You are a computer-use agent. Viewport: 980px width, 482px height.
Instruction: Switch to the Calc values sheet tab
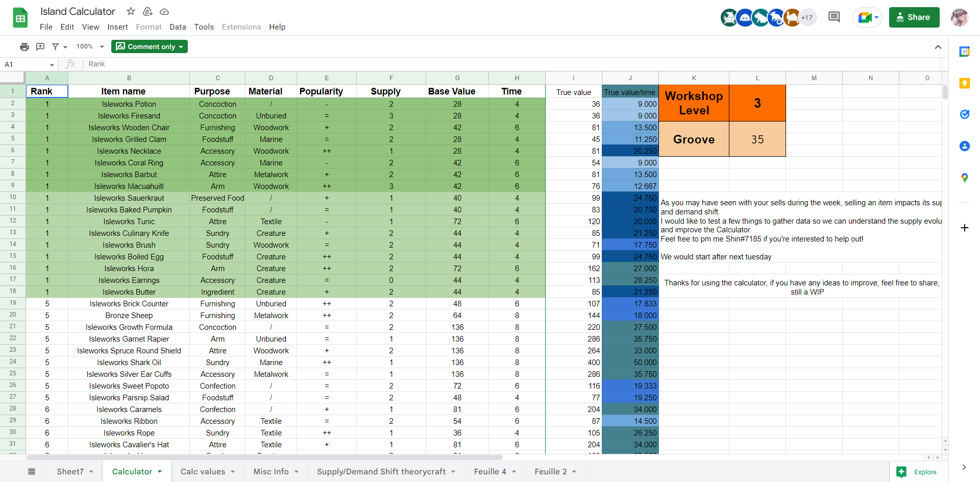(203, 472)
